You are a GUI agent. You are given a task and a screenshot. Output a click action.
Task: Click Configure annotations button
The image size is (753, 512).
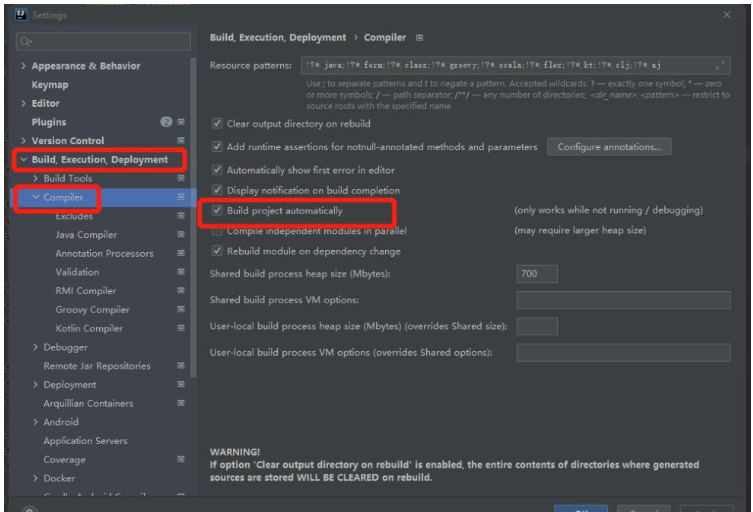609,147
